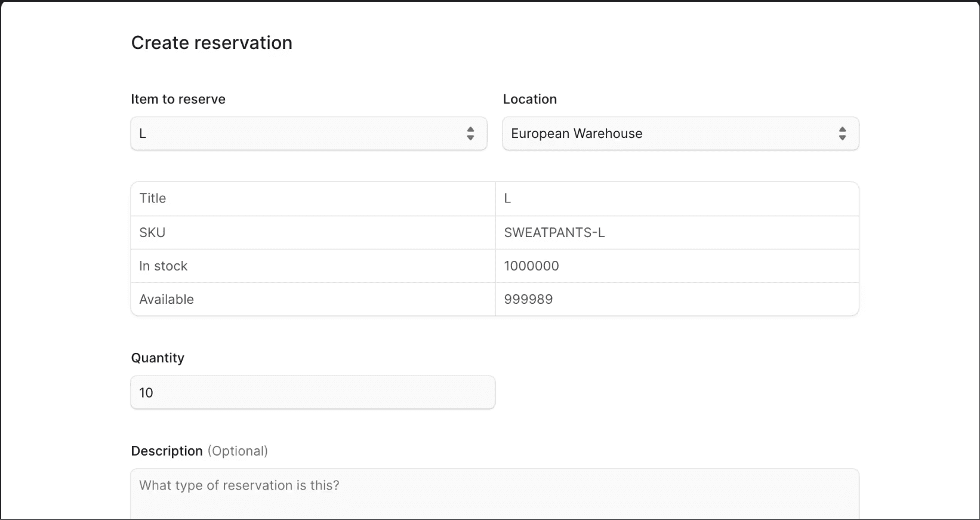
Task: Select the 999989 available value
Action: (x=528, y=300)
